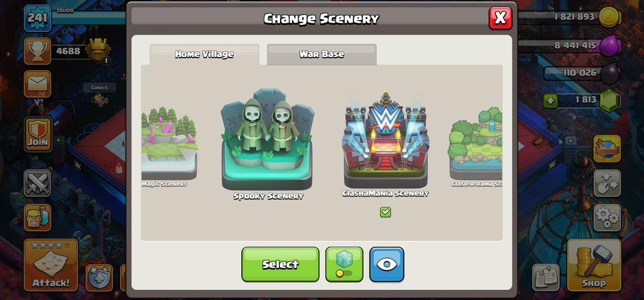Click the clan Join shield icon
The height and width of the screenshot is (300, 644).
[x=38, y=134]
